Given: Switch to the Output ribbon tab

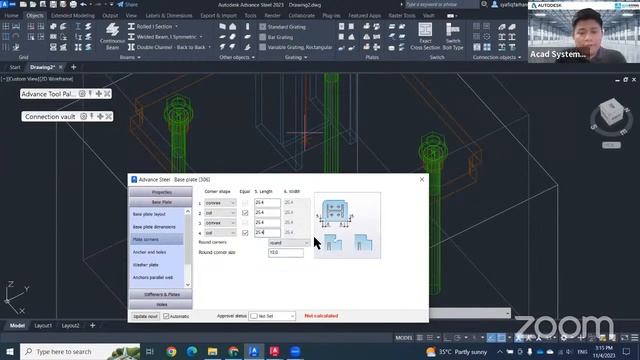Looking at the screenshot, I should click(x=110, y=16).
